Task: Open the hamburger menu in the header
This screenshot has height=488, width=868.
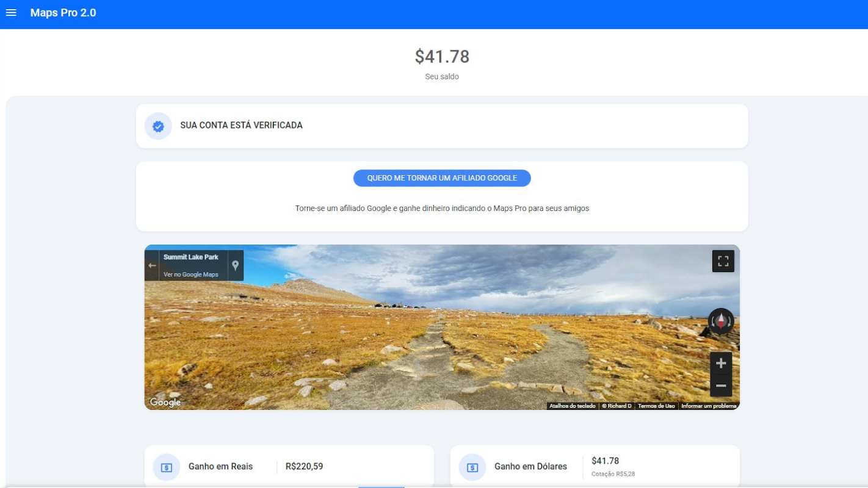Action: pos(11,13)
